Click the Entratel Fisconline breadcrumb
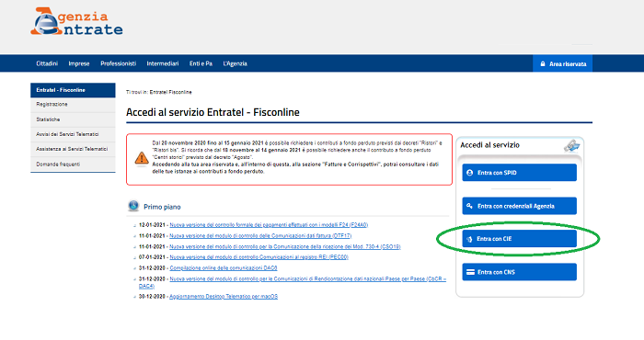 [170, 92]
